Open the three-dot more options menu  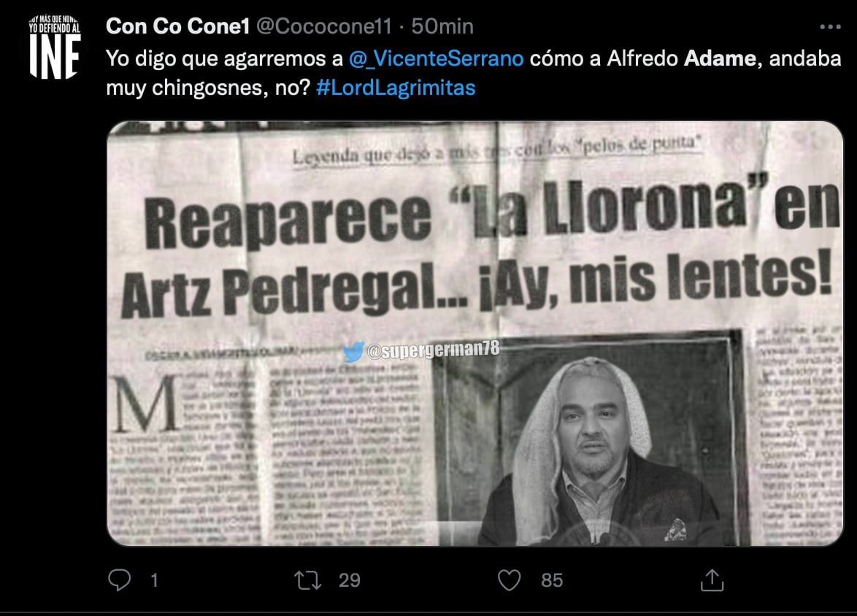coord(830,27)
